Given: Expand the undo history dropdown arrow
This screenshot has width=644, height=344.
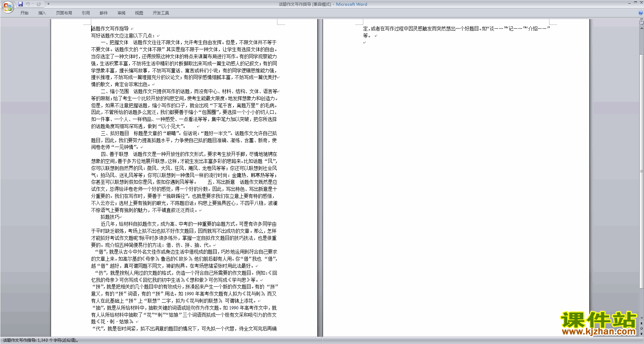Looking at the screenshot, I should 33,4.
